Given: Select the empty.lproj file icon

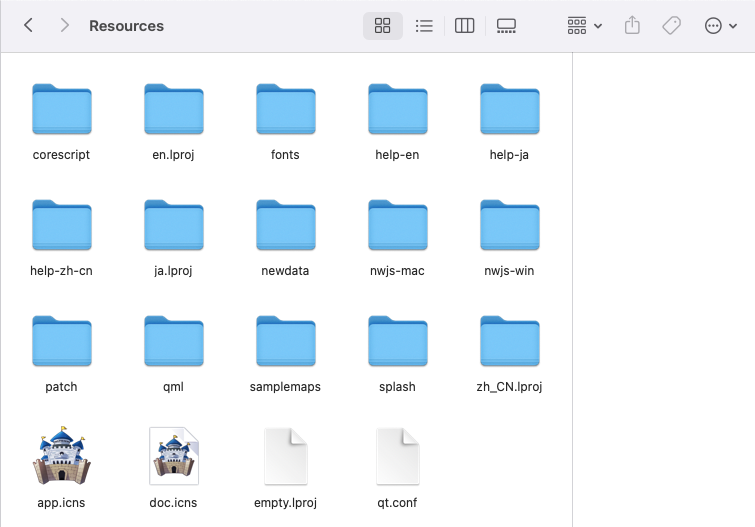Looking at the screenshot, I should coord(286,456).
